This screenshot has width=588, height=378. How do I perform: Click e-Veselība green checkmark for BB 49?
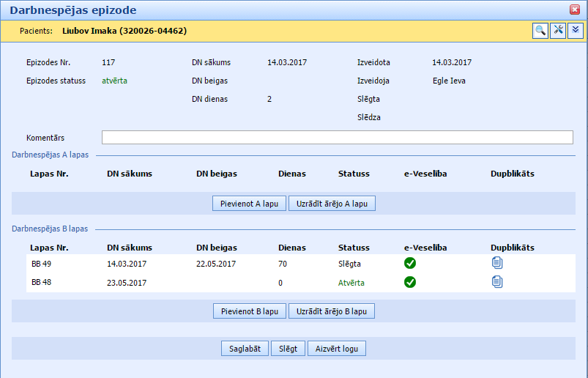(410, 264)
